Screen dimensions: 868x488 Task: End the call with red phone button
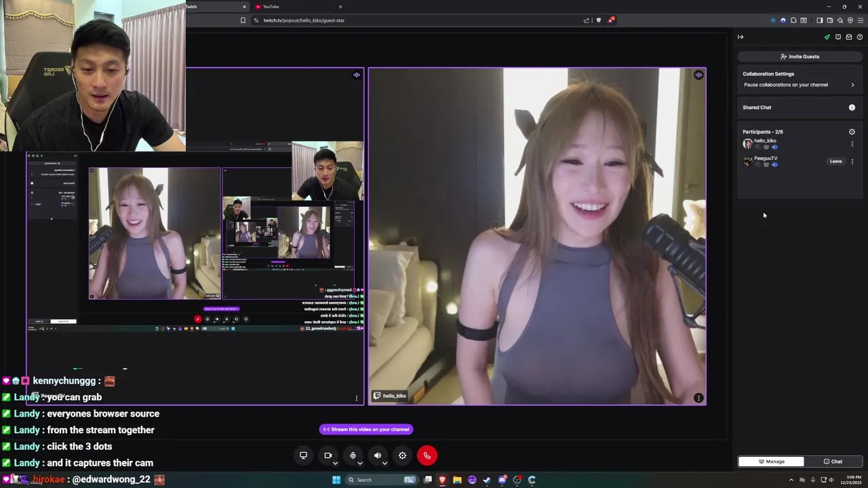[x=427, y=455]
